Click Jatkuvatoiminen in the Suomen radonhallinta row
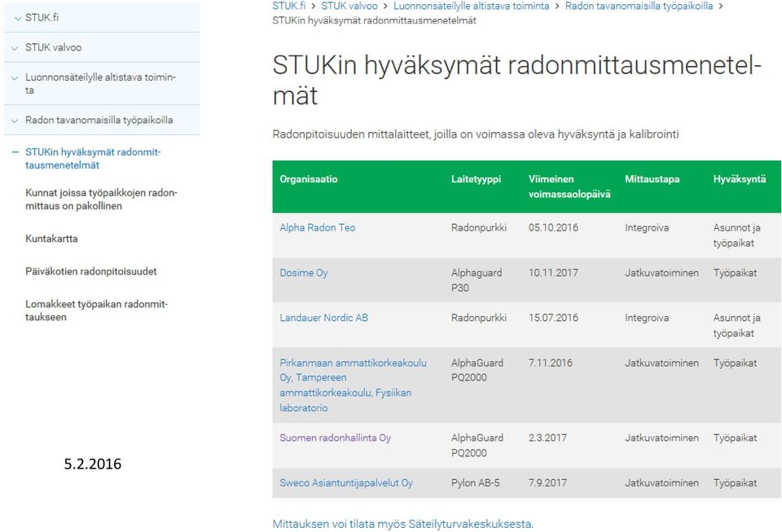 tap(661, 437)
